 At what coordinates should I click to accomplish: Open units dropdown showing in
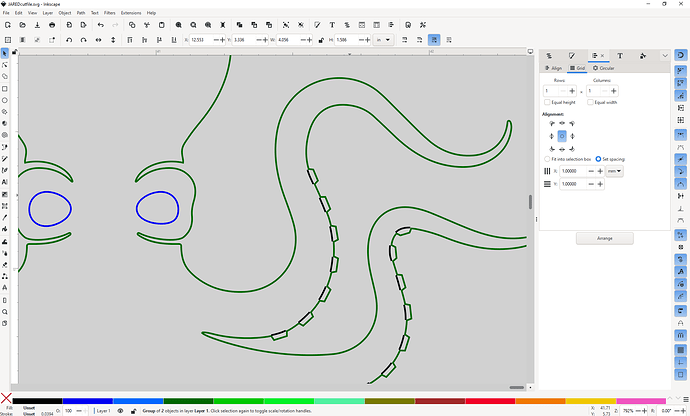[383, 40]
